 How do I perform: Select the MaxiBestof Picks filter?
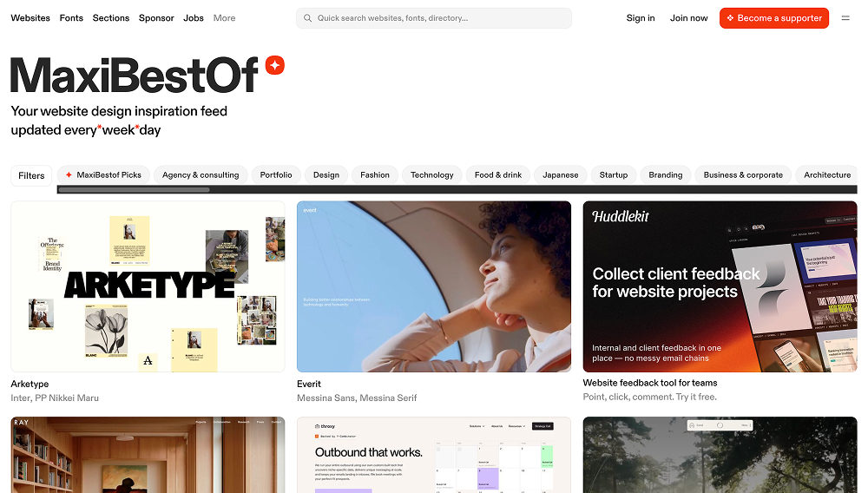[103, 174]
